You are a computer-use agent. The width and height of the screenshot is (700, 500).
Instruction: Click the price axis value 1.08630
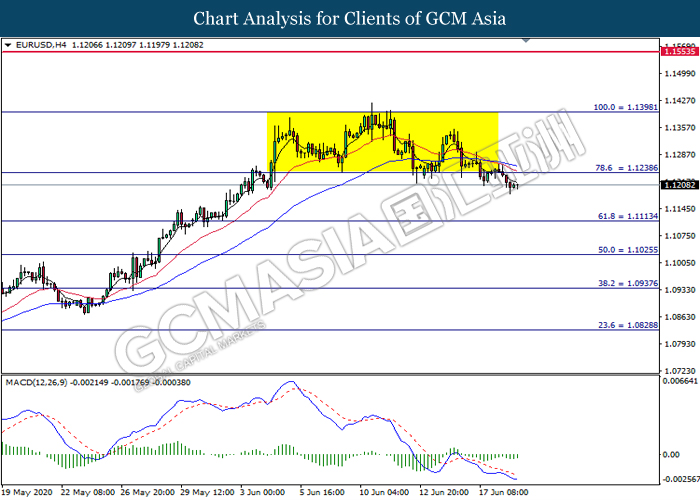pos(680,317)
